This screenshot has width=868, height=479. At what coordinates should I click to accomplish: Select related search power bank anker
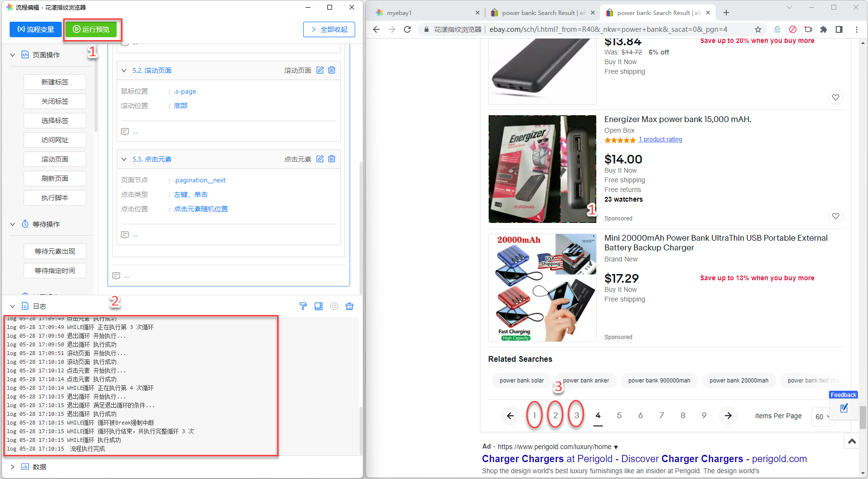coord(586,381)
